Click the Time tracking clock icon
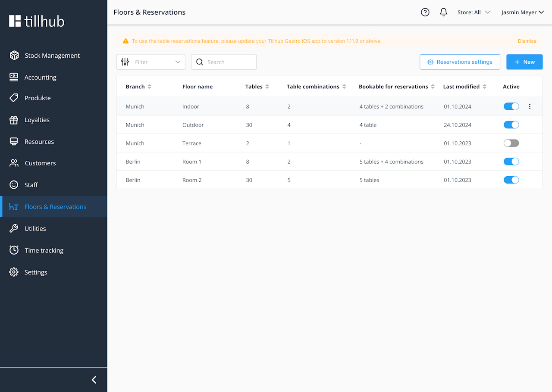 click(x=14, y=250)
